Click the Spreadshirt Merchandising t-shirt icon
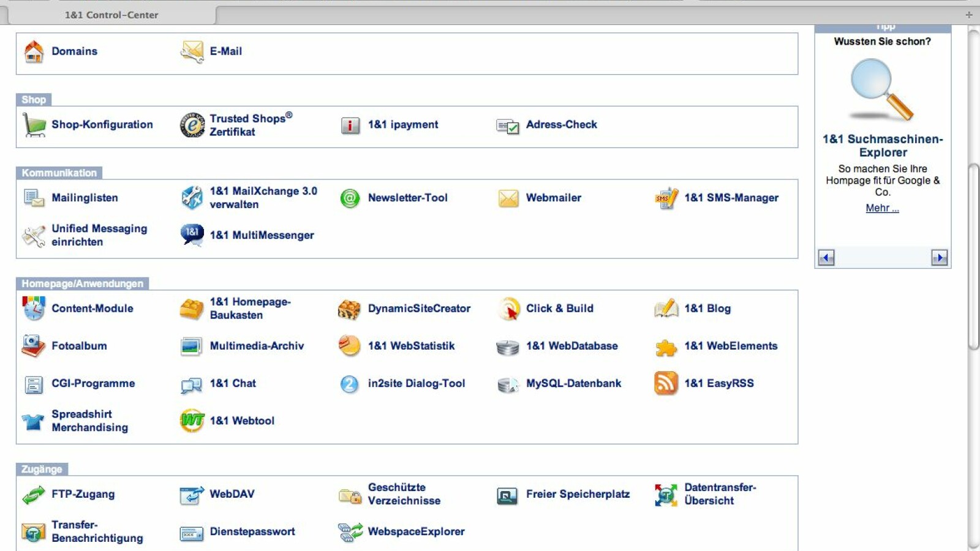 pyautogui.click(x=34, y=421)
